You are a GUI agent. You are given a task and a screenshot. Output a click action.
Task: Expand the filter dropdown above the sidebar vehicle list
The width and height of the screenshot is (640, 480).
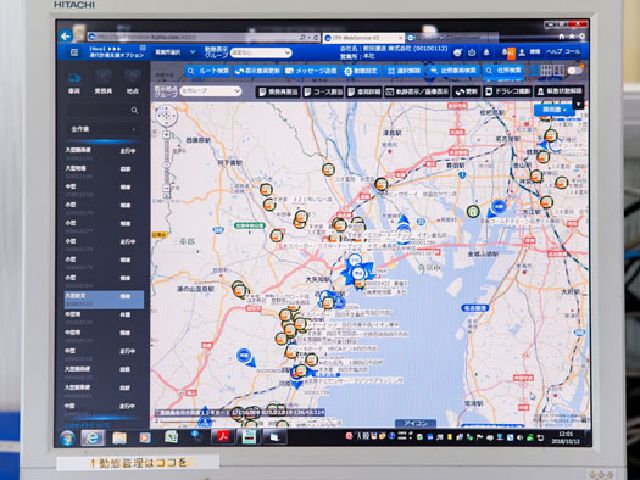pyautogui.click(x=102, y=129)
